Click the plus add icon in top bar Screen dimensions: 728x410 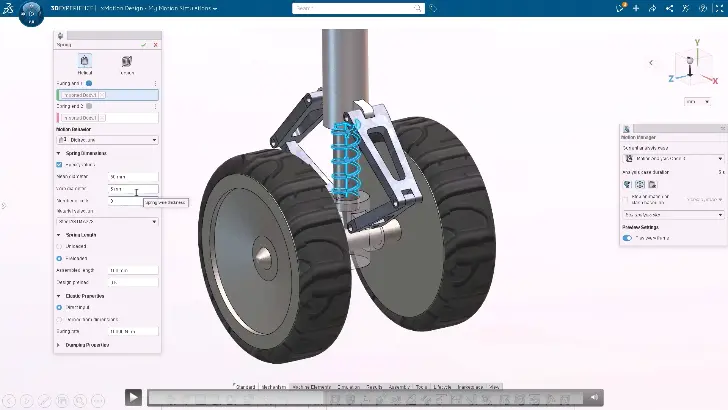636,8
